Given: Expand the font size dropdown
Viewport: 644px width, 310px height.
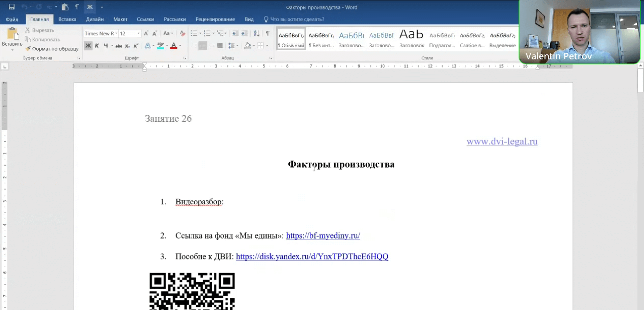Looking at the screenshot, I should [x=138, y=33].
